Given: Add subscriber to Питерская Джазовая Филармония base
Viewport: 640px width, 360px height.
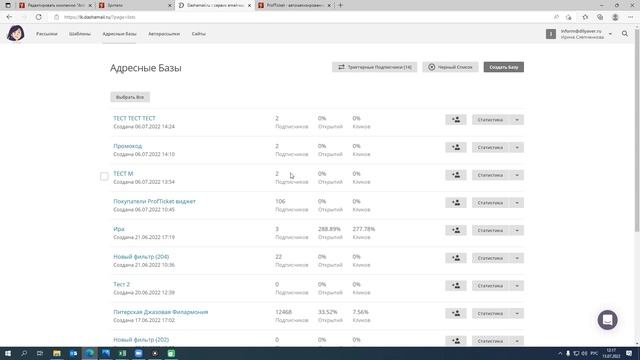Looking at the screenshot, I should point(456,313).
